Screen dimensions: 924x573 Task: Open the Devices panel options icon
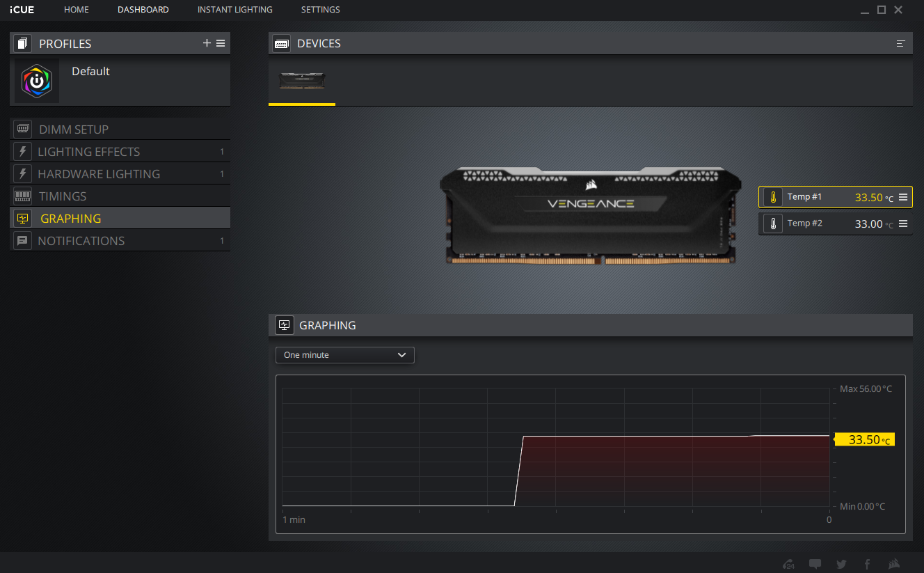coord(900,43)
